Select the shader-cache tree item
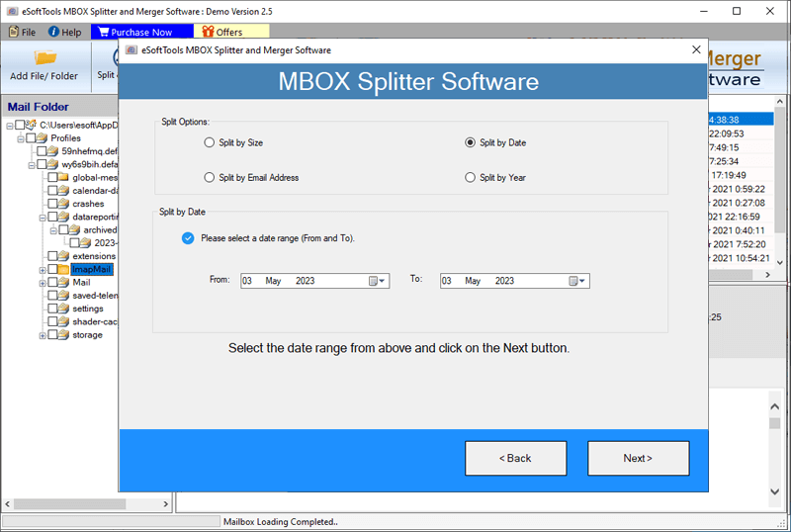The image size is (791, 532). [95, 322]
